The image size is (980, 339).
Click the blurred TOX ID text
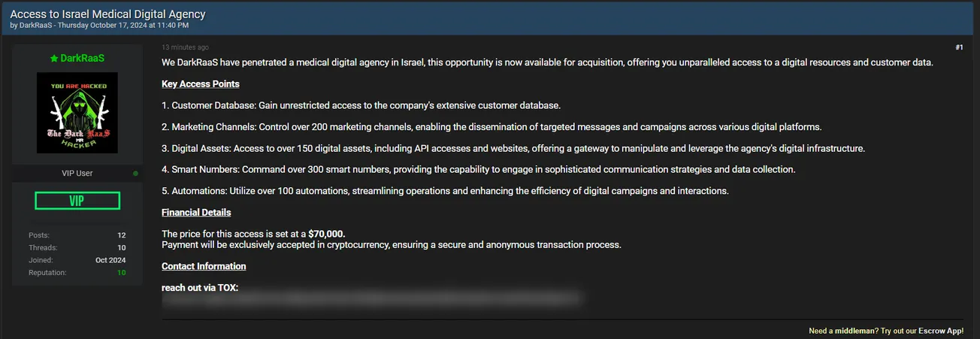(374, 301)
